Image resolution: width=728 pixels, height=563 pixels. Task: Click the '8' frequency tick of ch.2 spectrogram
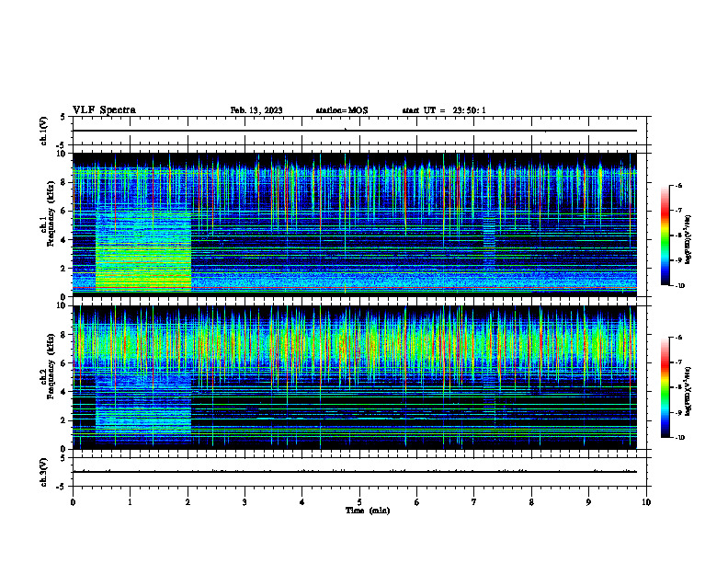64,335
